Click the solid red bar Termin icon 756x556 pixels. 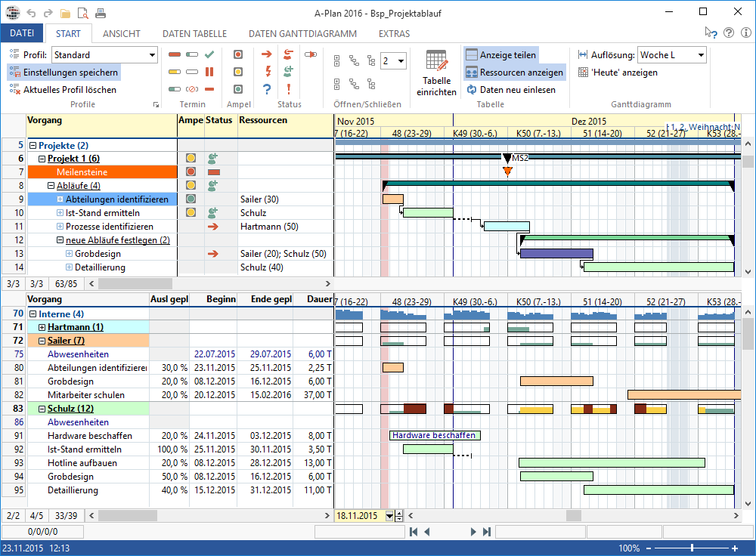pos(175,54)
